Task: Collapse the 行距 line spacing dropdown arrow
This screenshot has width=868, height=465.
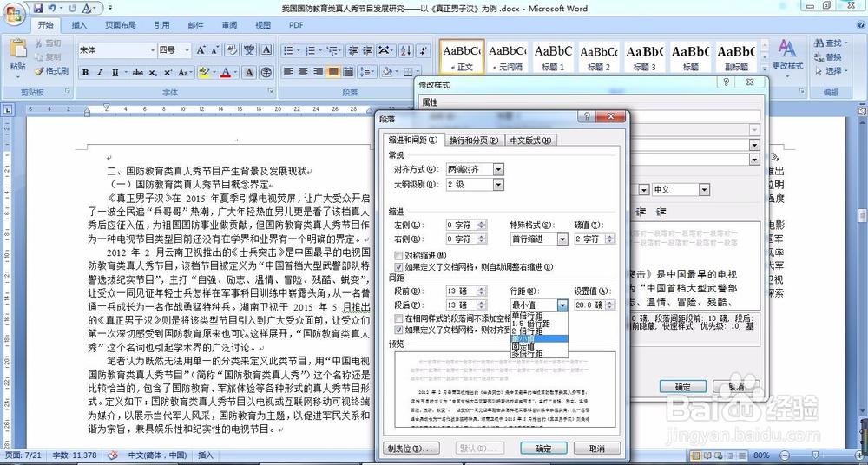Action: (x=562, y=305)
